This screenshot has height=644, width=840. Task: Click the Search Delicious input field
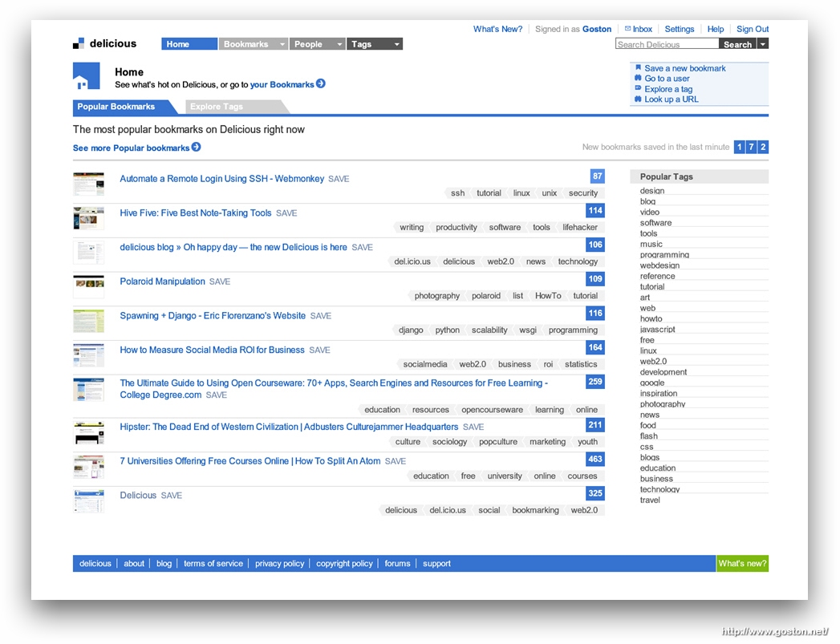[x=666, y=45]
